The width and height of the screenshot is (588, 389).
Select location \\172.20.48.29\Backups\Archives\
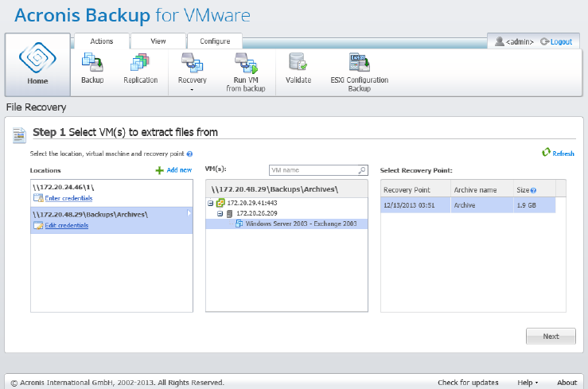click(x=111, y=220)
